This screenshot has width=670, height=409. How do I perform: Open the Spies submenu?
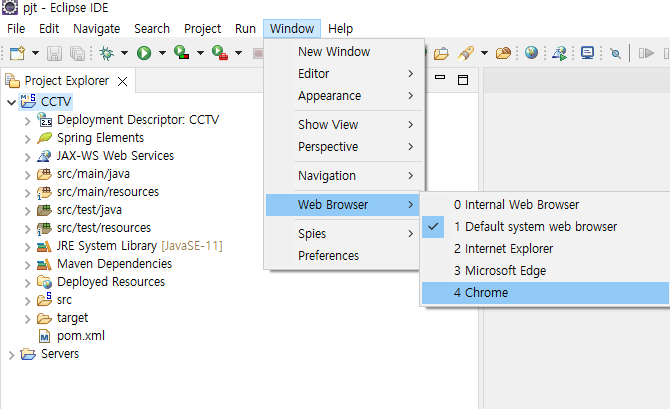point(344,234)
